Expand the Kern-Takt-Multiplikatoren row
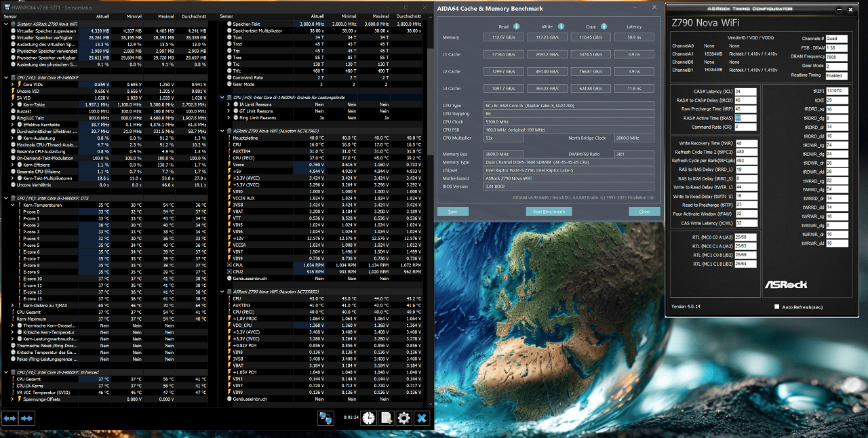868x438 pixels. (x=14, y=178)
